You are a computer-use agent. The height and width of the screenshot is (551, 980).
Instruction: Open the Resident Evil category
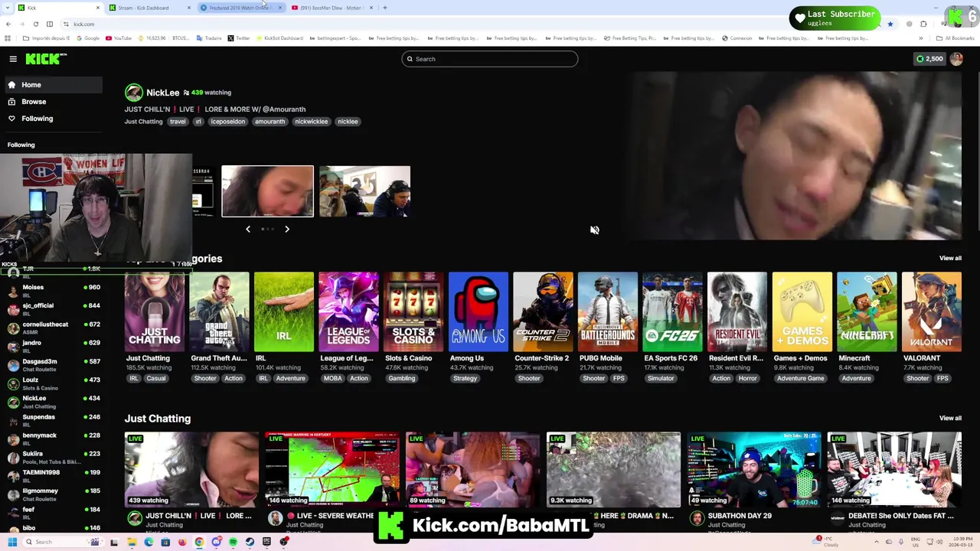click(x=737, y=312)
